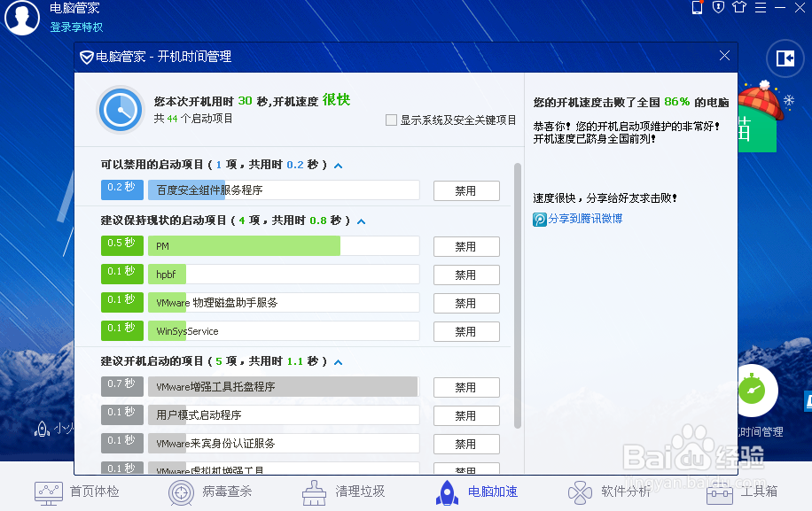Disable VMware来宾身份认证服务
The height and width of the screenshot is (511, 812).
(466, 445)
